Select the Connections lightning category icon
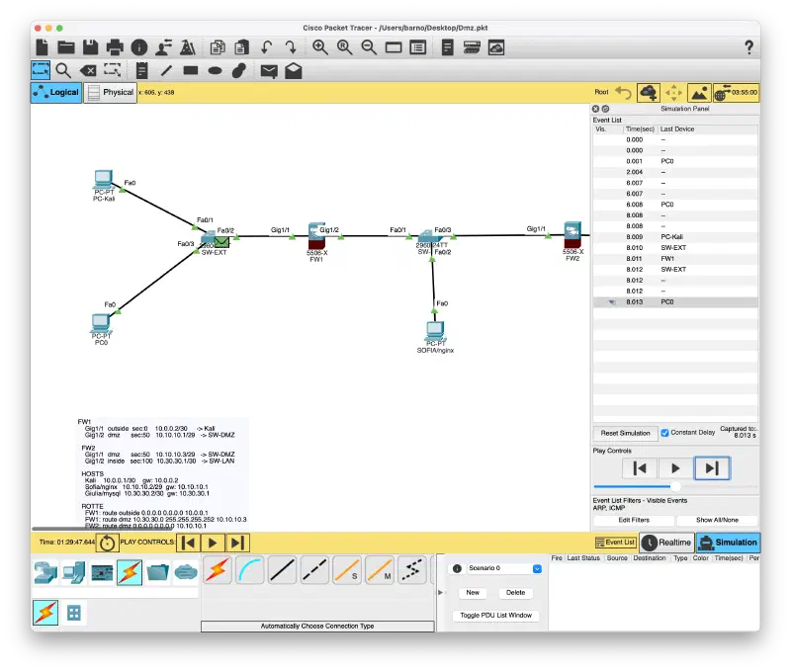This screenshot has height=672, width=791. click(x=130, y=572)
